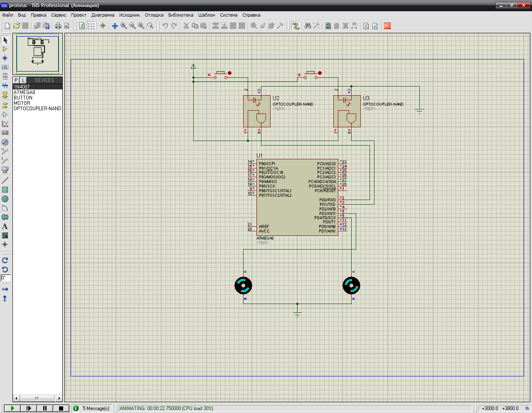Click the Zoom to View Entire Sheet icon
This screenshot has height=413, width=532.
coord(141,26)
